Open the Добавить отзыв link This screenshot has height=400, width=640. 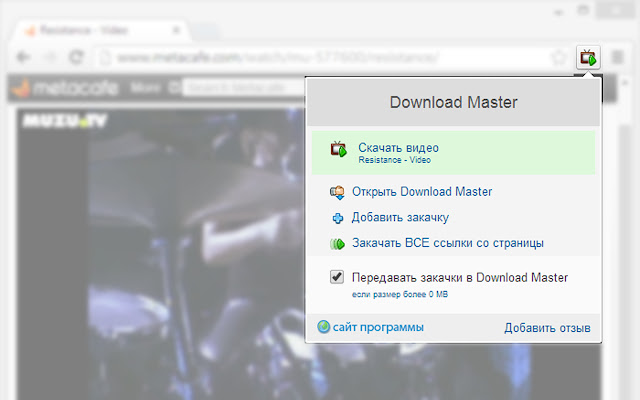pos(547,328)
